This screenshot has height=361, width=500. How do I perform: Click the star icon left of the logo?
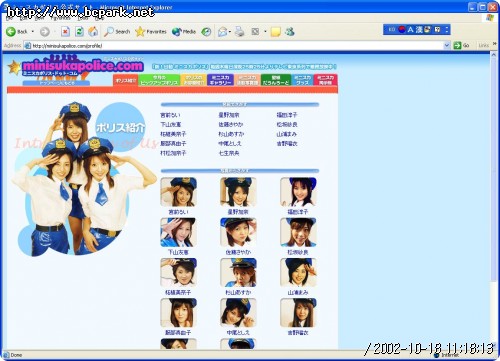click(x=14, y=68)
